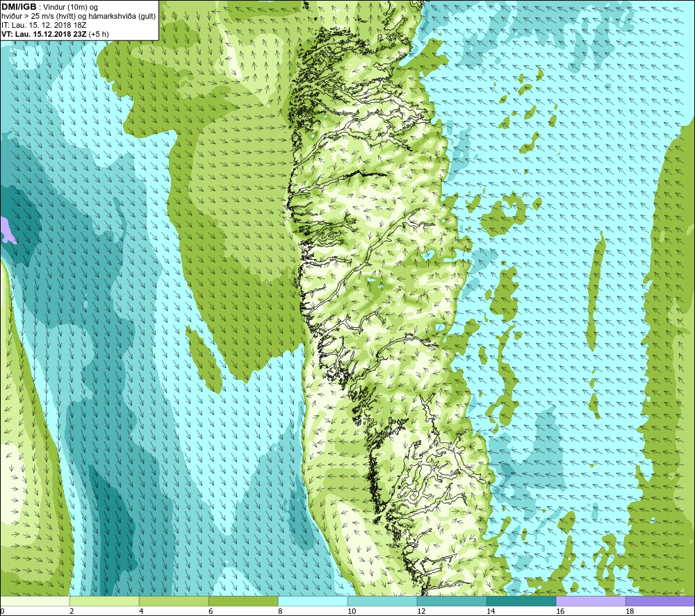Choose the violet swatch above 18 m/s

[x=660, y=601]
